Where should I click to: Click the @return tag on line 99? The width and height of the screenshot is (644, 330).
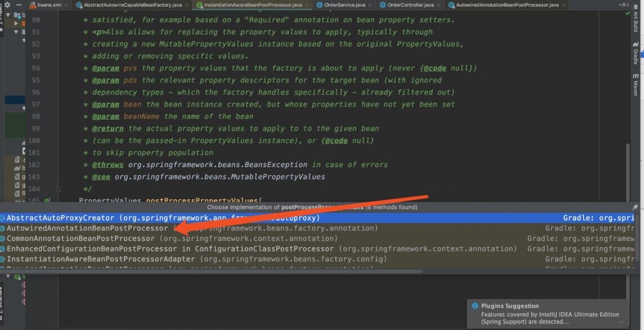click(108, 129)
